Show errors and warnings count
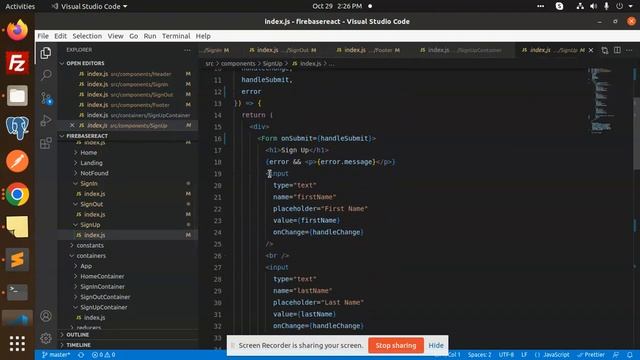Image resolution: width=640 pixels, height=360 pixels. (103, 355)
